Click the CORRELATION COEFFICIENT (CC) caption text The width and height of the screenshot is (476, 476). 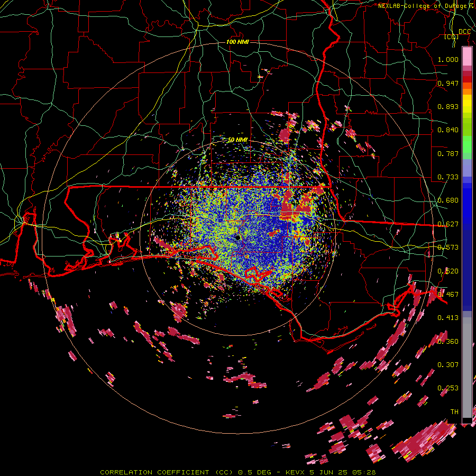click(167, 472)
